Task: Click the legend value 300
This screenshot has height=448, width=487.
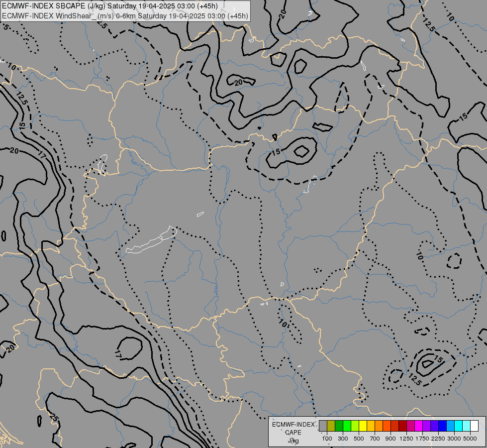Action: coord(343,439)
